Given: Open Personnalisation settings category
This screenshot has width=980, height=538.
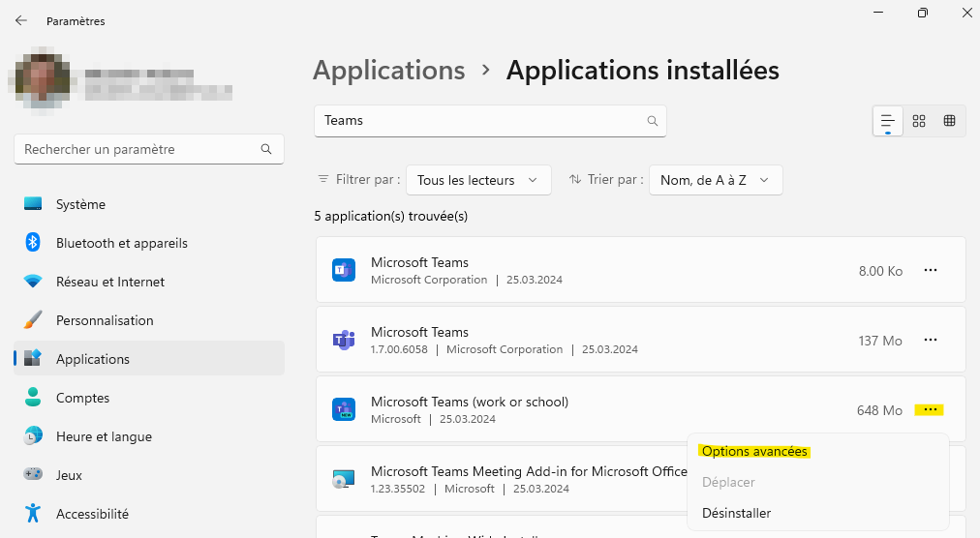Looking at the screenshot, I should point(149,320).
